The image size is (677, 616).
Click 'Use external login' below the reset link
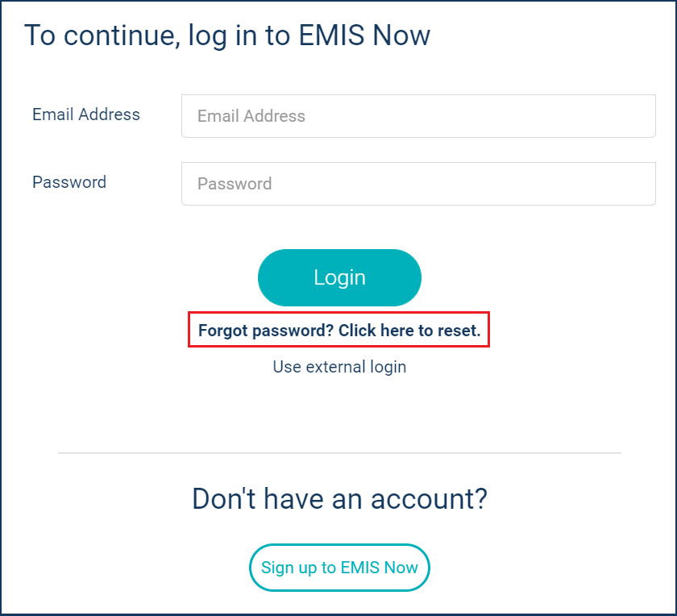[x=338, y=366]
